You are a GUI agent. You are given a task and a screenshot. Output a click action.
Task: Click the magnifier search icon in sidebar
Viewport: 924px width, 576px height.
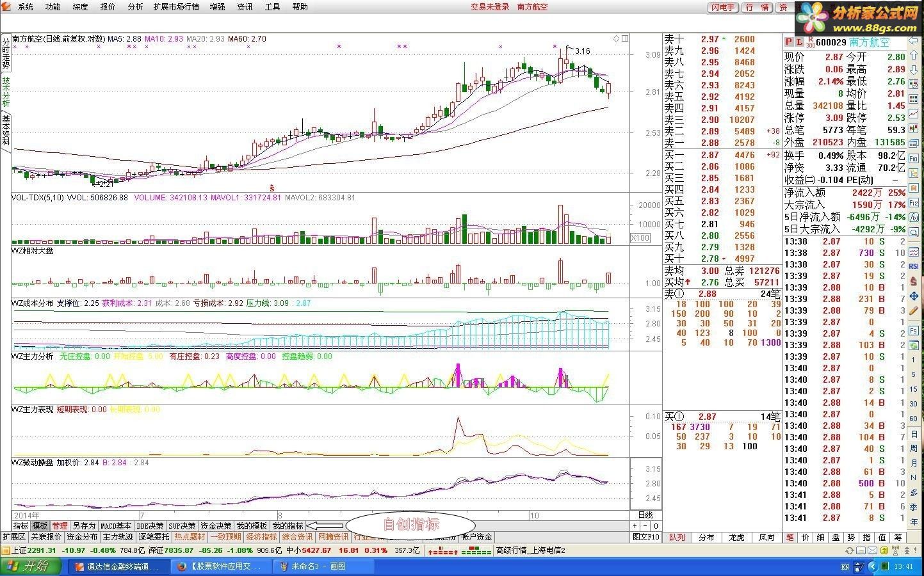pos(913,232)
